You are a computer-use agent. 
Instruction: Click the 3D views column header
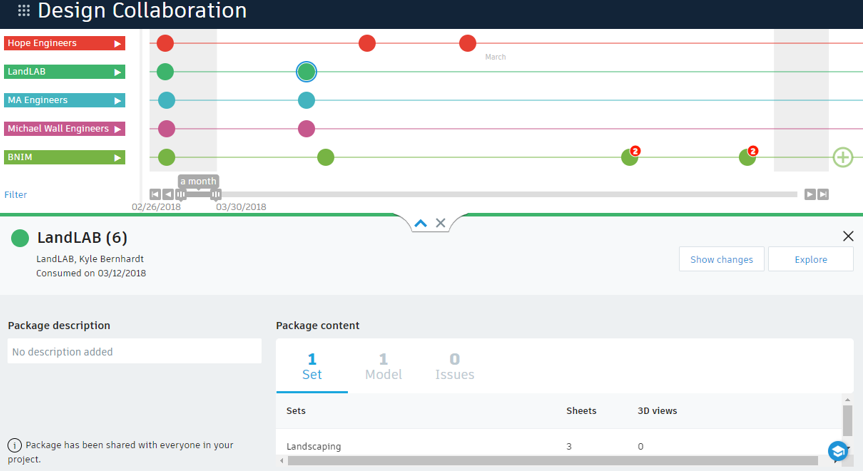pos(657,411)
